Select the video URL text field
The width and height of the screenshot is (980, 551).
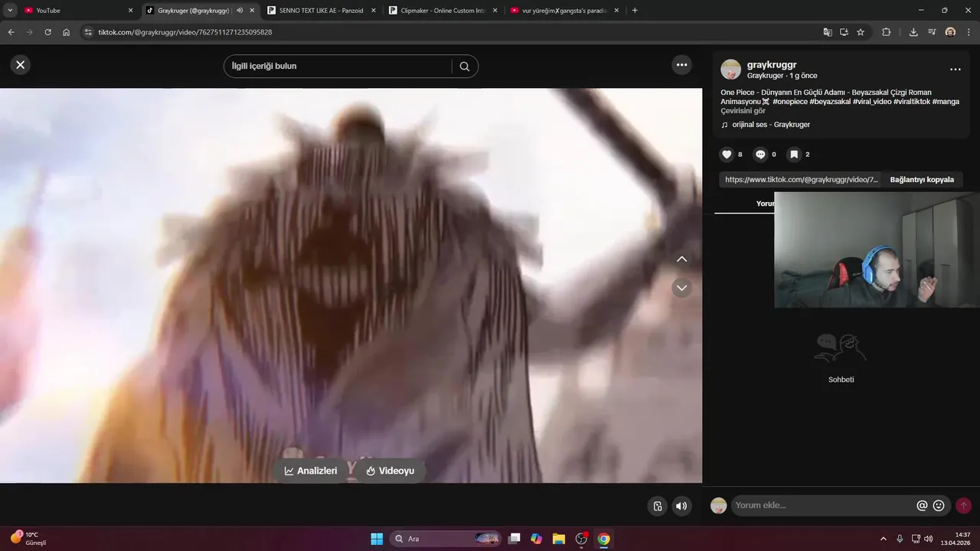tap(801, 180)
